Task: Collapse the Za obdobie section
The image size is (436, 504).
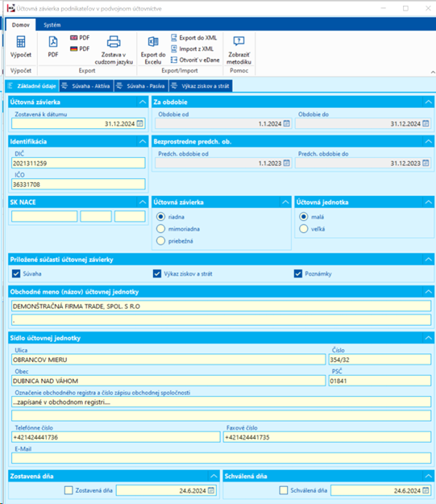Action: tap(428, 102)
